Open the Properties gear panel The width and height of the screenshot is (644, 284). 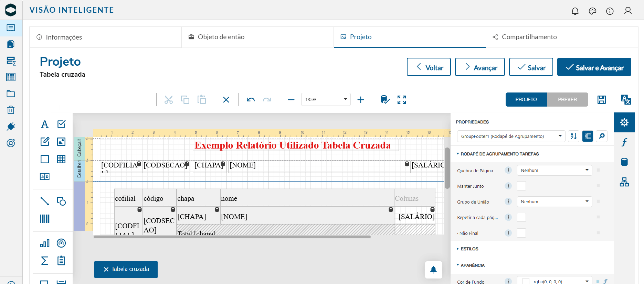tap(624, 122)
